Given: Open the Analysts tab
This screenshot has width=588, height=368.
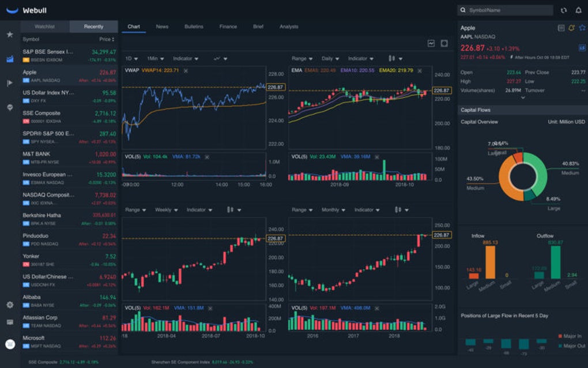Looking at the screenshot, I should pyautogui.click(x=289, y=27).
